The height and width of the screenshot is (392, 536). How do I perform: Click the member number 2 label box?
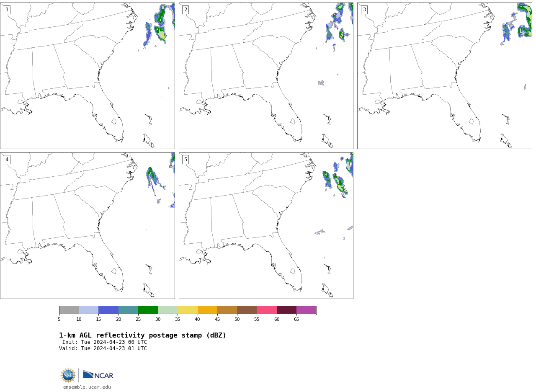click(186, 10)
